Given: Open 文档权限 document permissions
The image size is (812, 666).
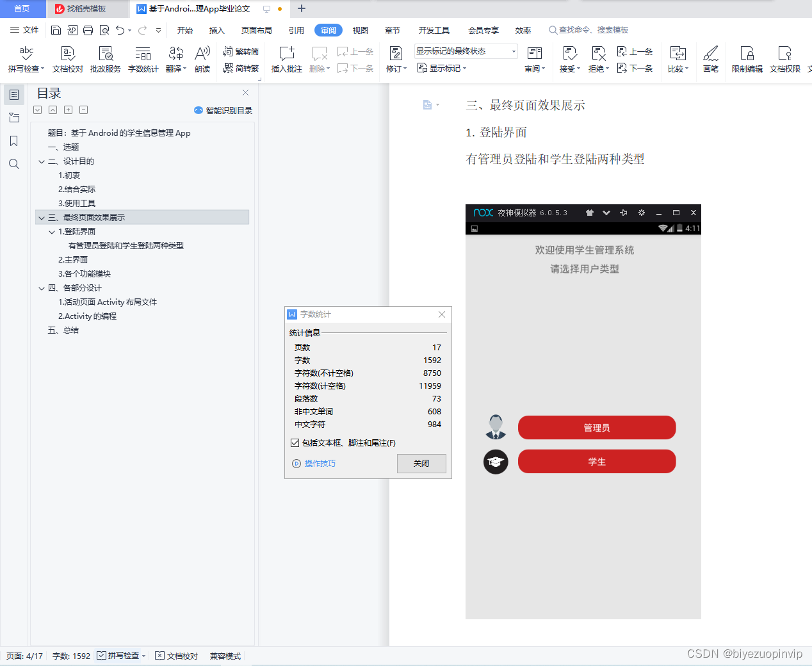Looking at the screenshot, I should coord(785,59).
